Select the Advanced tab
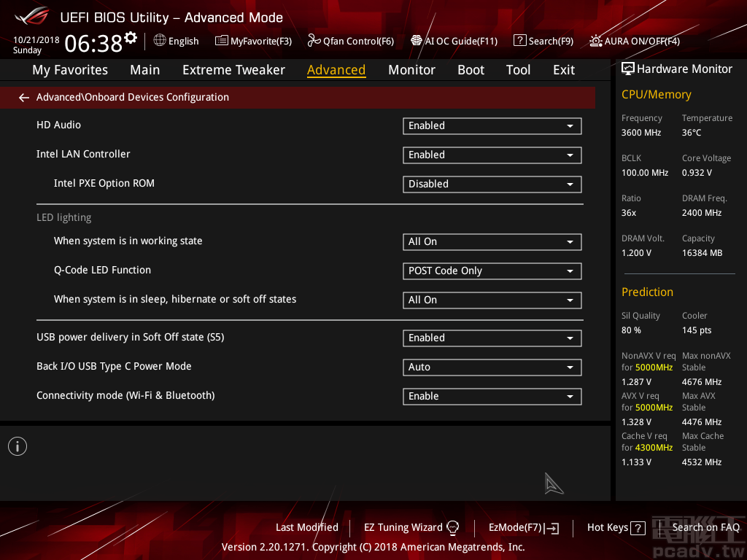Viewport: 747px width, 560px height. pos(336,70)
